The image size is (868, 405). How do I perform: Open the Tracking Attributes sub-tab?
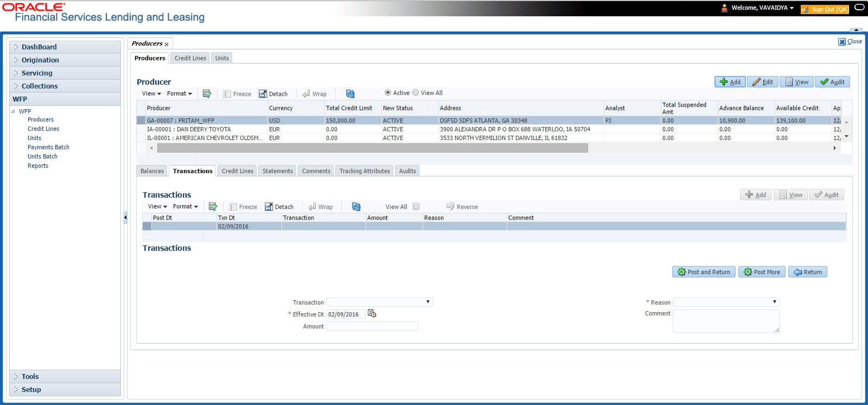point(365,171)
